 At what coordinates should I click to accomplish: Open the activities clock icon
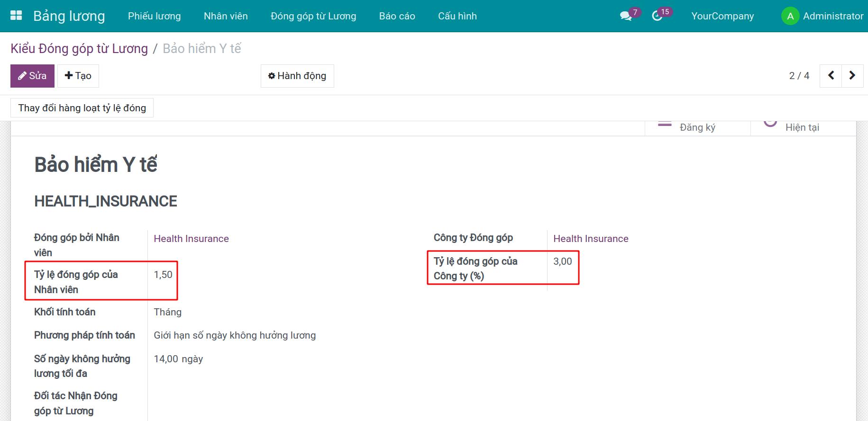tap(657, 16)
